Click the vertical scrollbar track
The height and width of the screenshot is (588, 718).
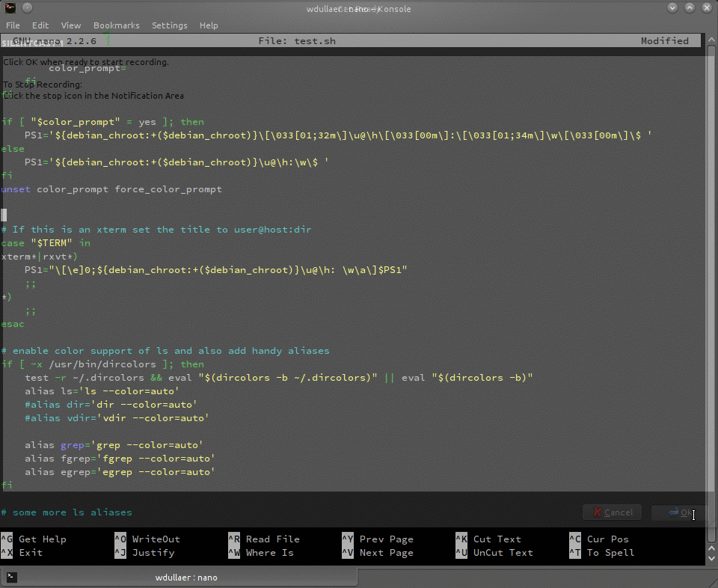tap(711, 293)
